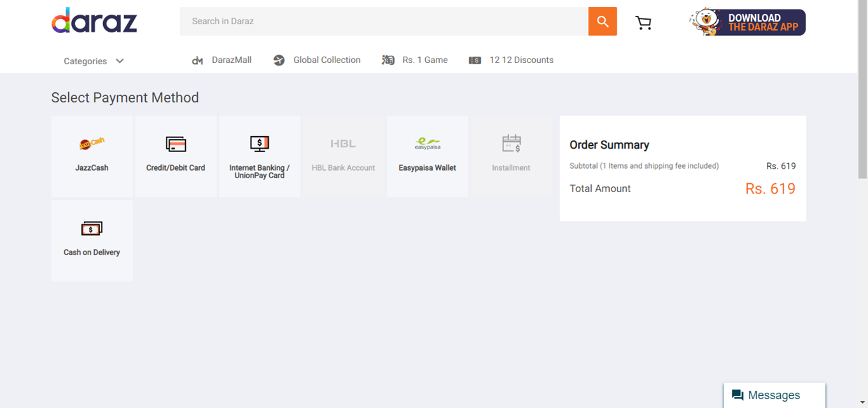Choose the JazzCash label
The image size is (868, 408).
point(92,168)
